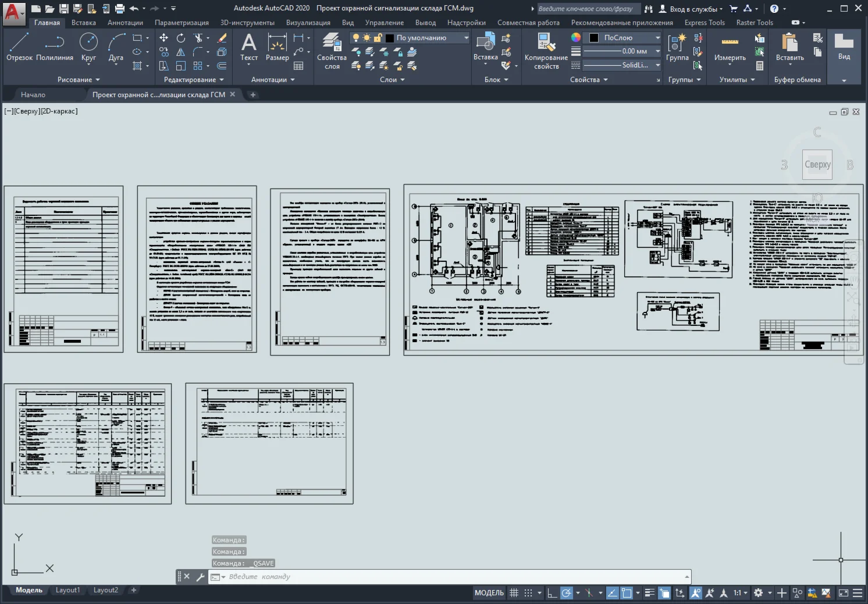
Task: Toggle ortho mode in status bar
Action: (x=552, y=593)
